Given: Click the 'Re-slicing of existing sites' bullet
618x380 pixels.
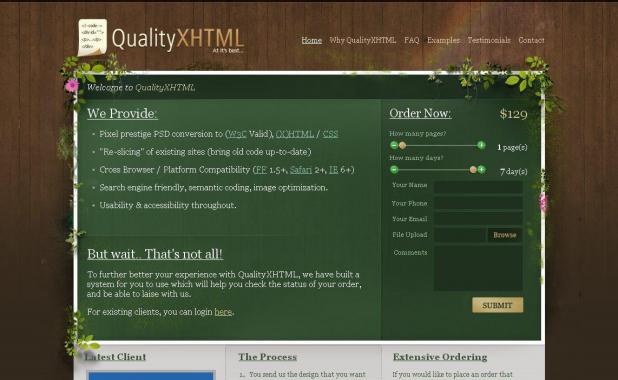Looking at the screenshot, I should [x=205, y=152].
